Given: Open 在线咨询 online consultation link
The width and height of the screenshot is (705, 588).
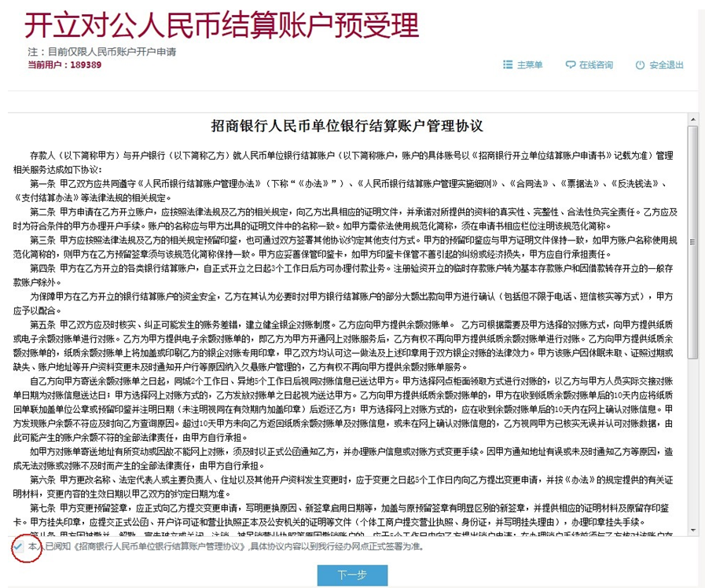Looking at the screenshot, I should (x=596, y=65).
